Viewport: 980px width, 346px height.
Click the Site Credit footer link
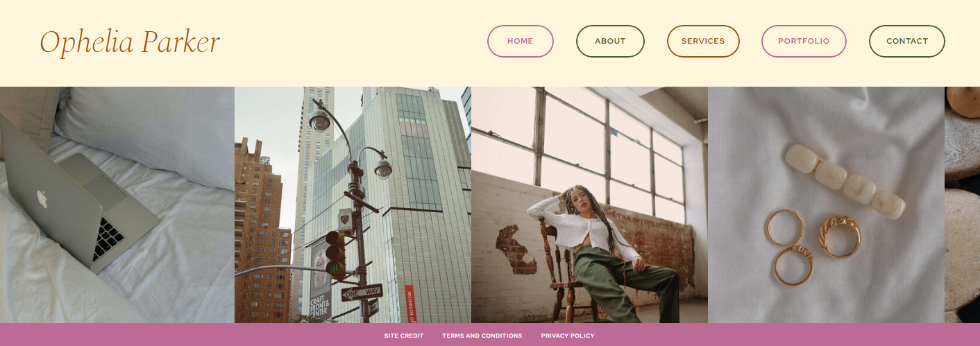(x=404, y=336)
